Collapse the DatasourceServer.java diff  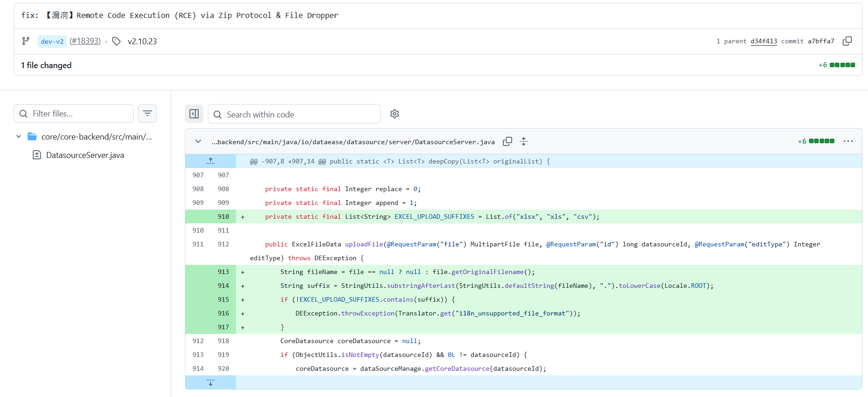click(198, 141)
